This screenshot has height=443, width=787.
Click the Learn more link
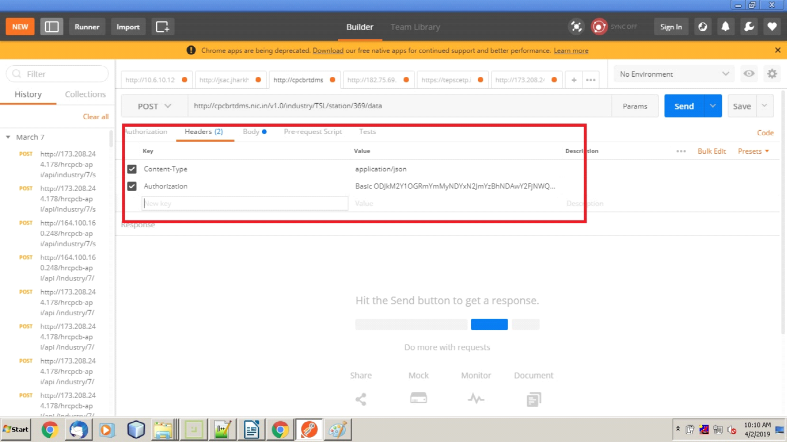click(x=571, y=51)
